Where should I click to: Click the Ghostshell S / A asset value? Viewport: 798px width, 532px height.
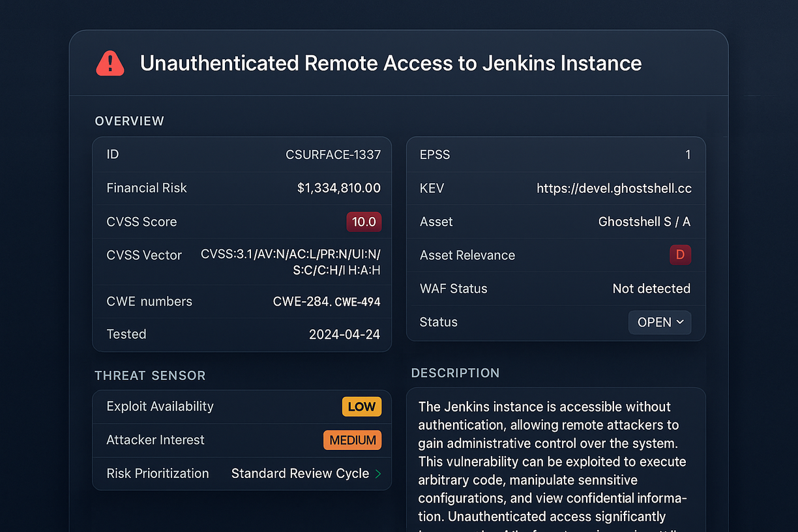tap(644, 222)
